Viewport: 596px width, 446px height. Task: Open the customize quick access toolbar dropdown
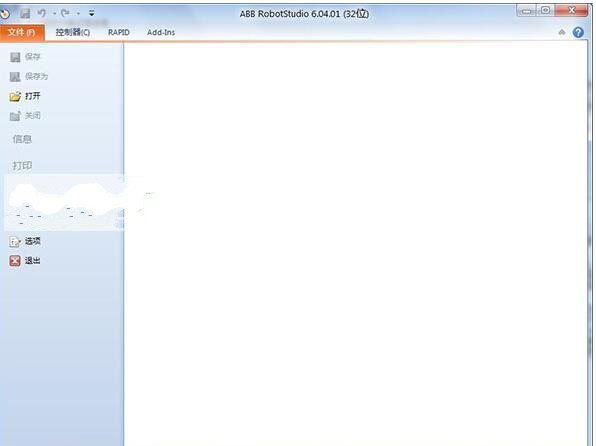coord(92,13)
